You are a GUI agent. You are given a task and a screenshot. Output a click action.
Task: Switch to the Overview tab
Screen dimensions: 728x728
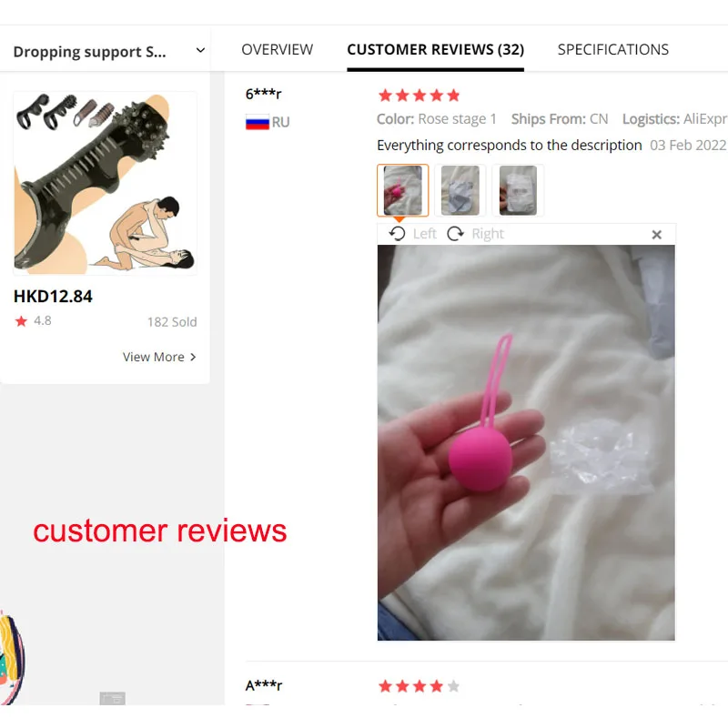point(278,49)
